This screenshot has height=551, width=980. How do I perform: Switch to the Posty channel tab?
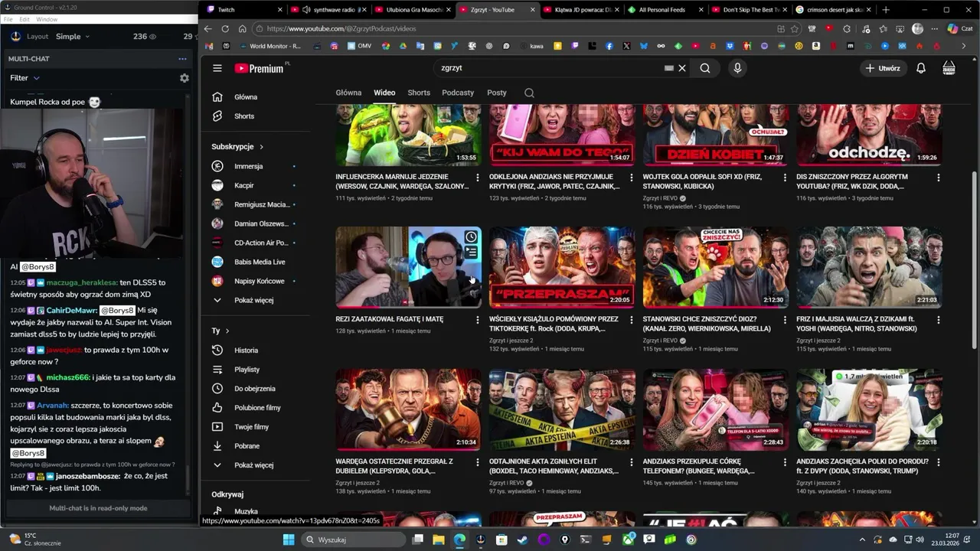[x=497, y=93]
